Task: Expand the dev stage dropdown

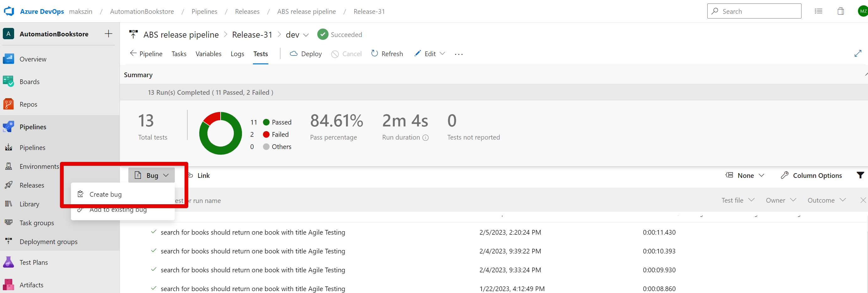Action: point(306,35)
